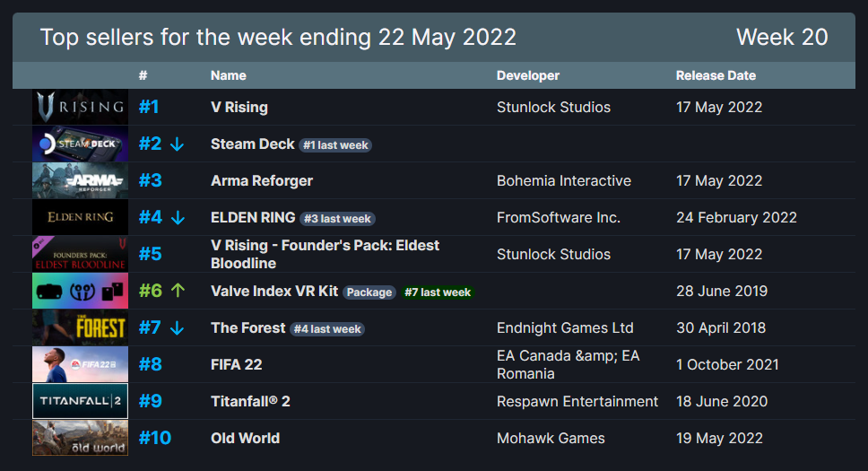Click the Stunlock Studios developer for V Rising

tap(553, 107)
